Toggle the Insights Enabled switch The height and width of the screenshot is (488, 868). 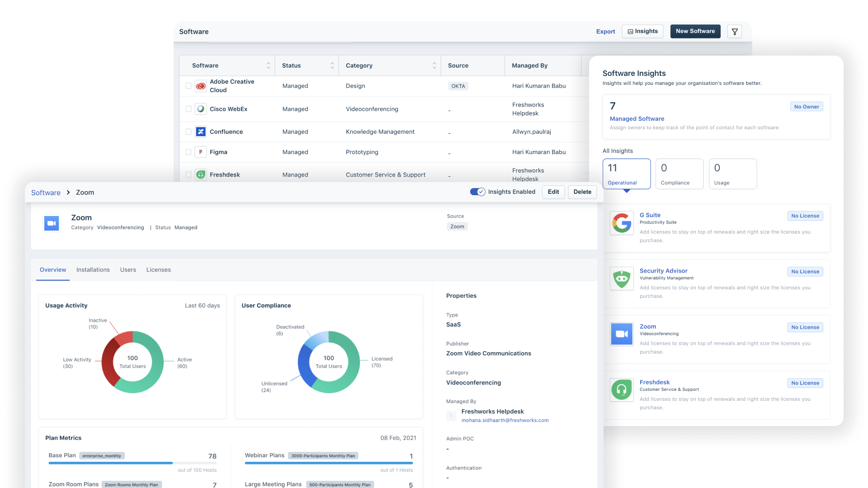(x=477, y=192)
